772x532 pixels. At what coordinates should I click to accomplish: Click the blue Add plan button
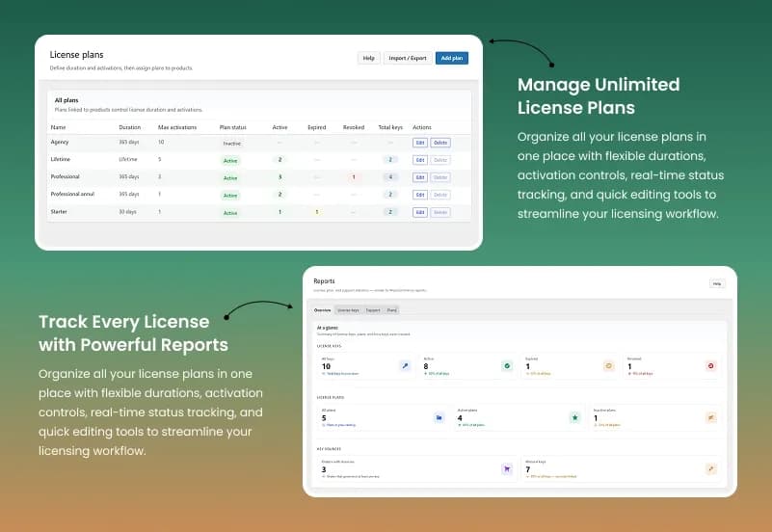click(451, 58)
